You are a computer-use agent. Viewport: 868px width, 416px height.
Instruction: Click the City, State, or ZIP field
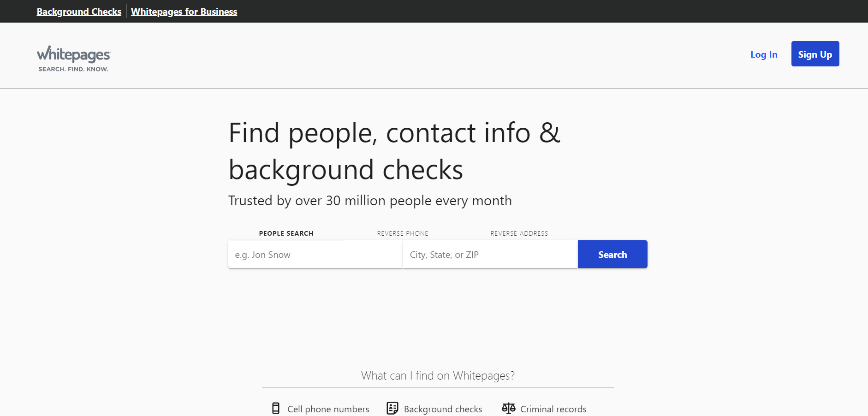pos(490,255)
